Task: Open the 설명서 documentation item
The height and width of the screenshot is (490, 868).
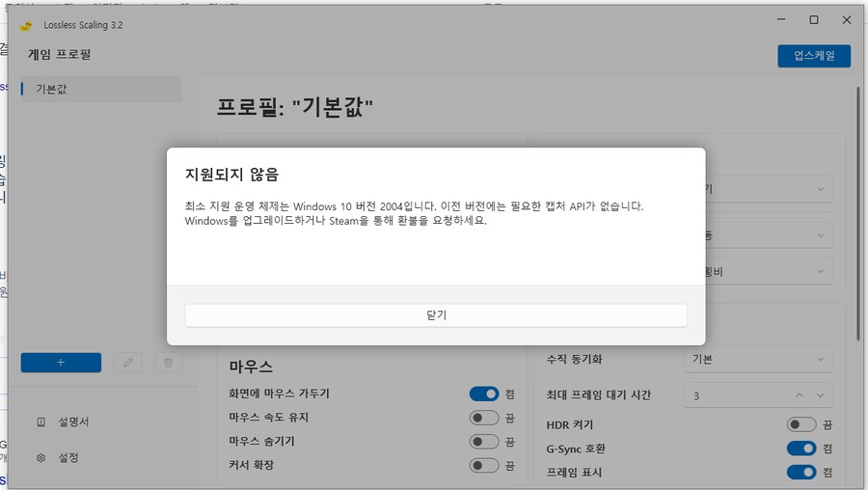Action: 73,422
